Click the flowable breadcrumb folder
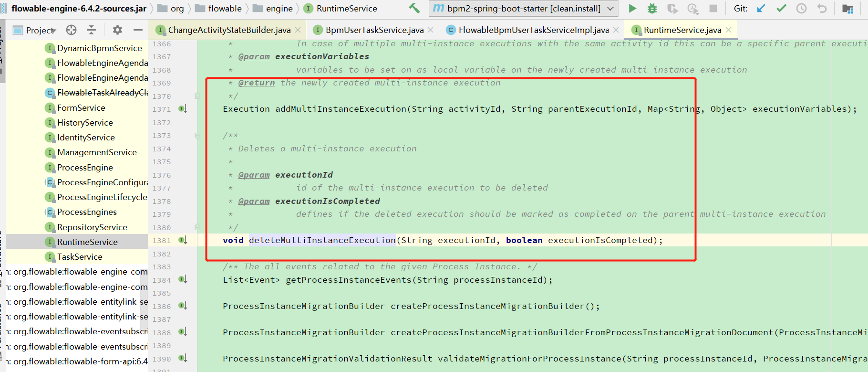Viewport: 868px width, 372px height. pos(218,9)
